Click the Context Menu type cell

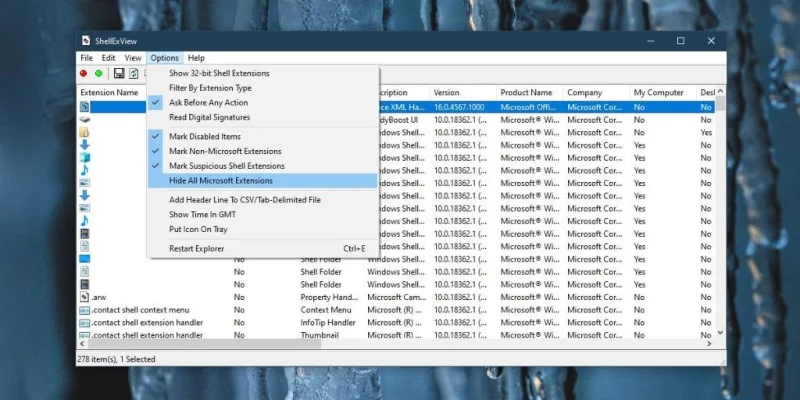326,310
